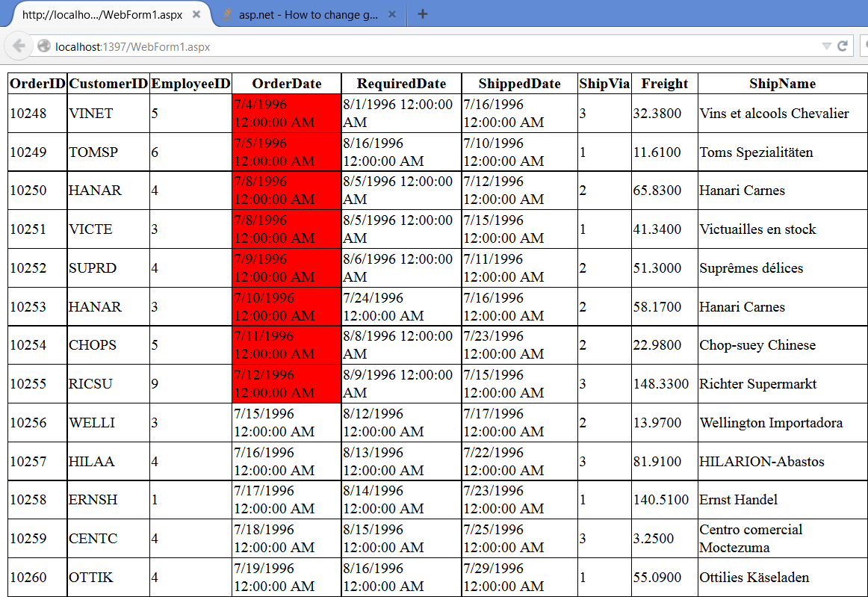Image resolution: width=868 pixels, height=597 pixels.
Task: Click the Toms Spezialitäten cell
Action: coord(783,152)
